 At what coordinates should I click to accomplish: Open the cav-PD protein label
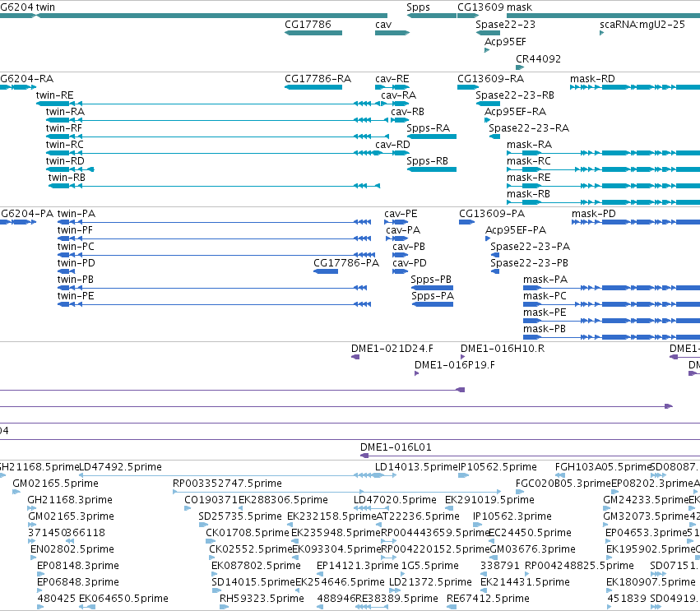pyautogui.click(x=410, y=263)
